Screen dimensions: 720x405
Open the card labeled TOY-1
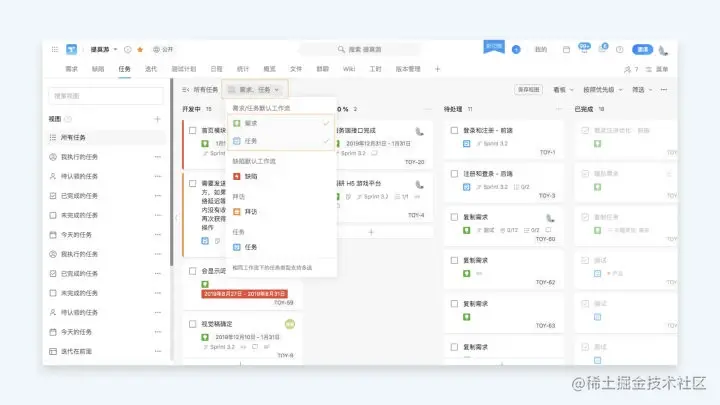(504, 141)
